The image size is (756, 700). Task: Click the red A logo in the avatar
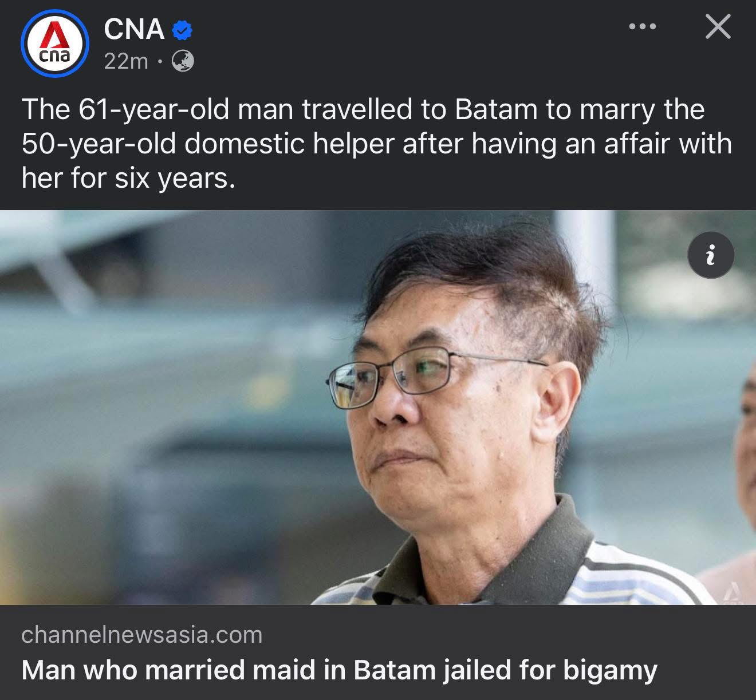click(x=54, y=36)
